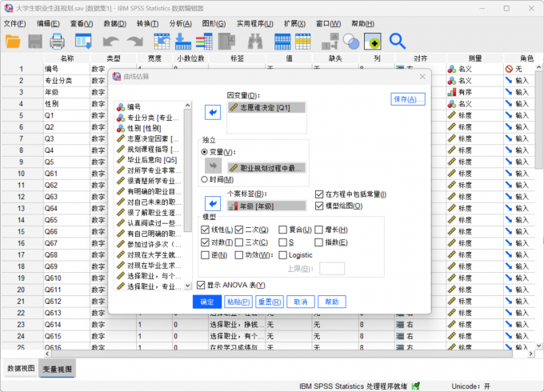Toggle the 对数(T) model checkbox
Viewport: 544px width, 392px height.
coord(205,242)
